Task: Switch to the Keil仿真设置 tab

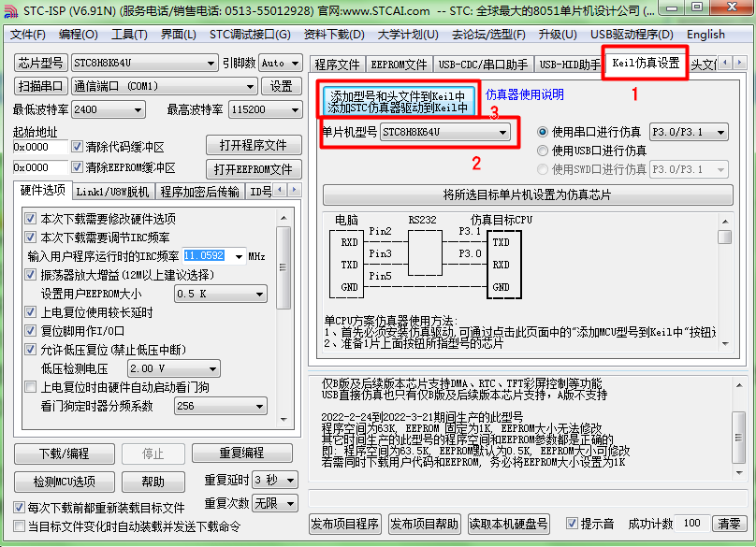Action: pos(646,63)
